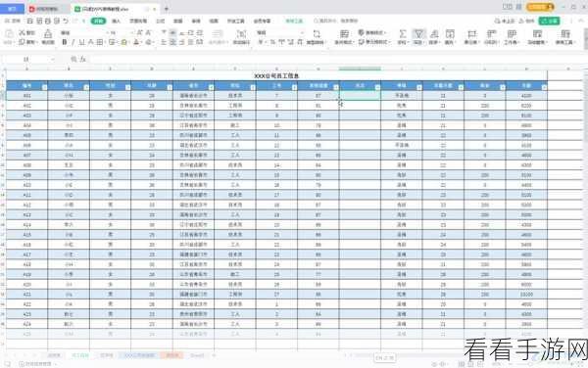Click the Type Conversion icon in ribbon

pyautogui.click(x=317, y=34)
